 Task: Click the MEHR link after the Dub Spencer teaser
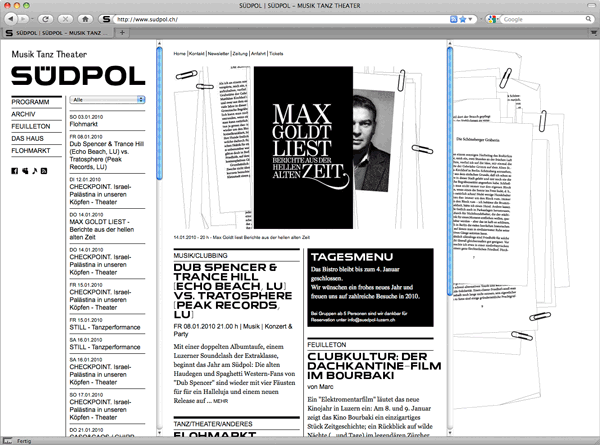point(220,401)
